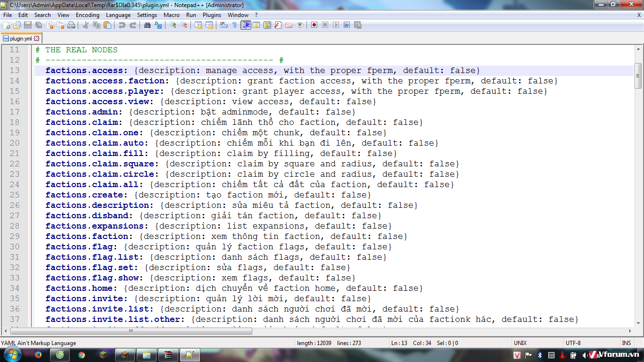644x362 pixels.
Task: Open Windows Explorer from the taskbar
Action: (147, 355)
